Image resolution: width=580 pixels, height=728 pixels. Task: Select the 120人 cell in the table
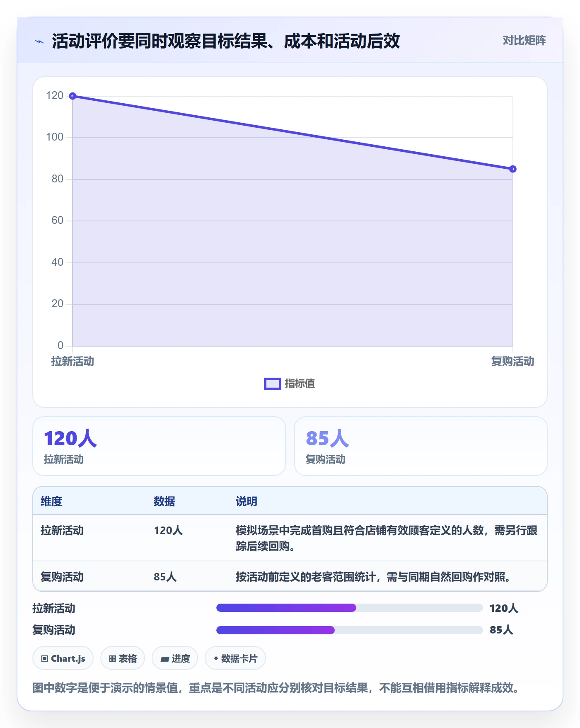(168, 531)
